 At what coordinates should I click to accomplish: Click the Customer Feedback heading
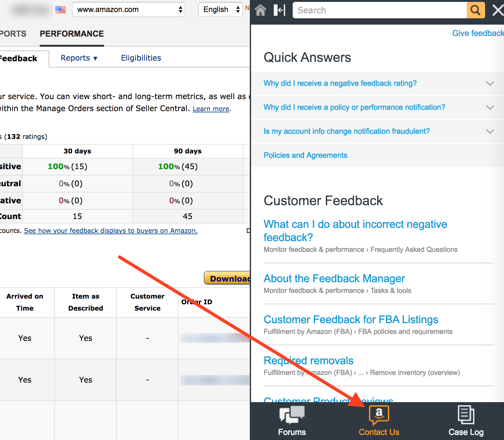tap(323, 201)
